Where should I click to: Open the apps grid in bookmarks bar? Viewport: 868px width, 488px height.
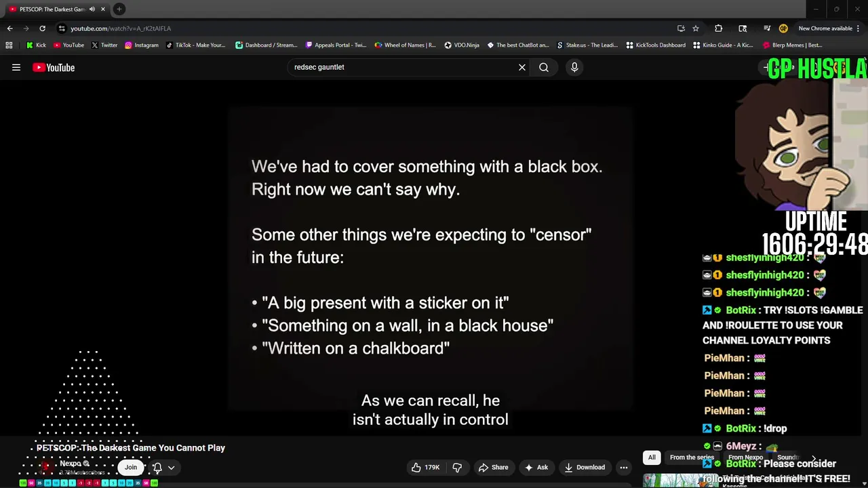pos(9,45)
